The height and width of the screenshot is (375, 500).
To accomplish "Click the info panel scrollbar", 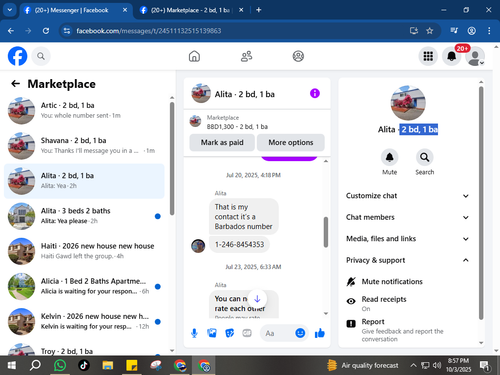I will pos(481,203).
